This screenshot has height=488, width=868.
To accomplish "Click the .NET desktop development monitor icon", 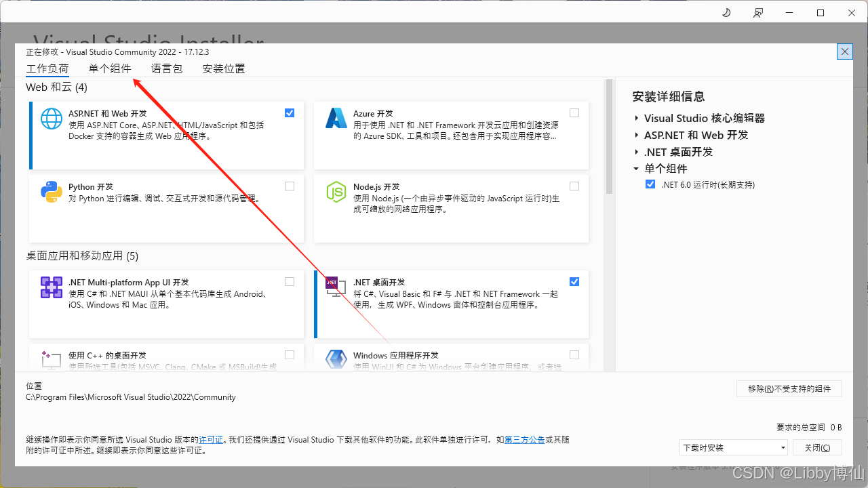I will [x=336, y=287].
